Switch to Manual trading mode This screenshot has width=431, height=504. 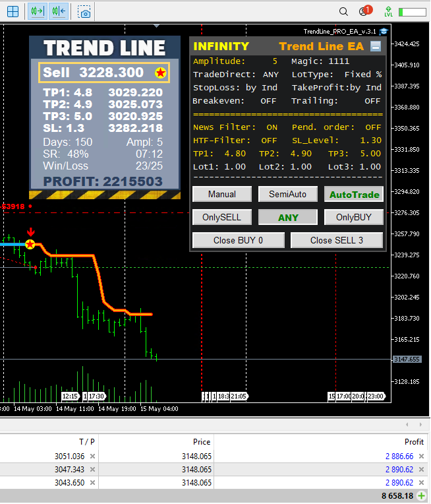click(x=221, y=194)
